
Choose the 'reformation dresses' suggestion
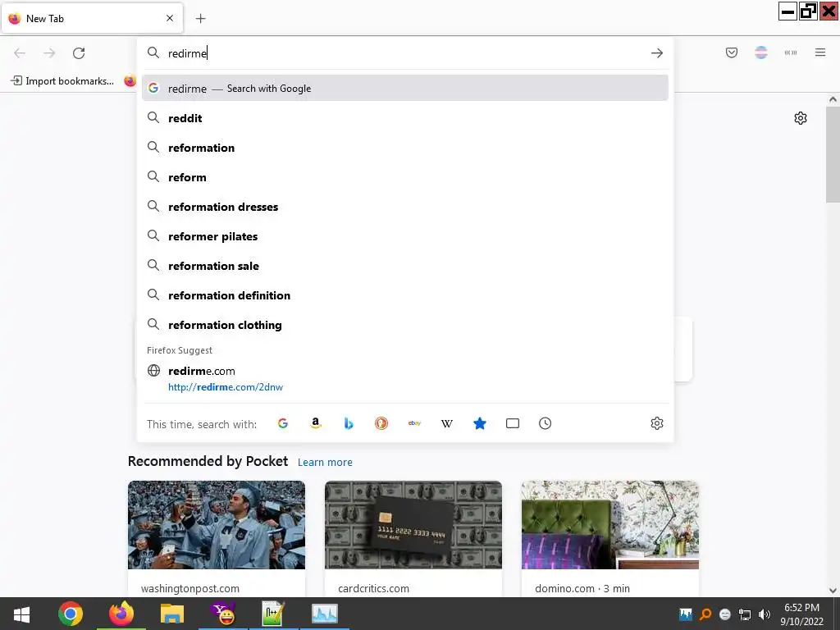pyautogui.click(x=405, y=206)
